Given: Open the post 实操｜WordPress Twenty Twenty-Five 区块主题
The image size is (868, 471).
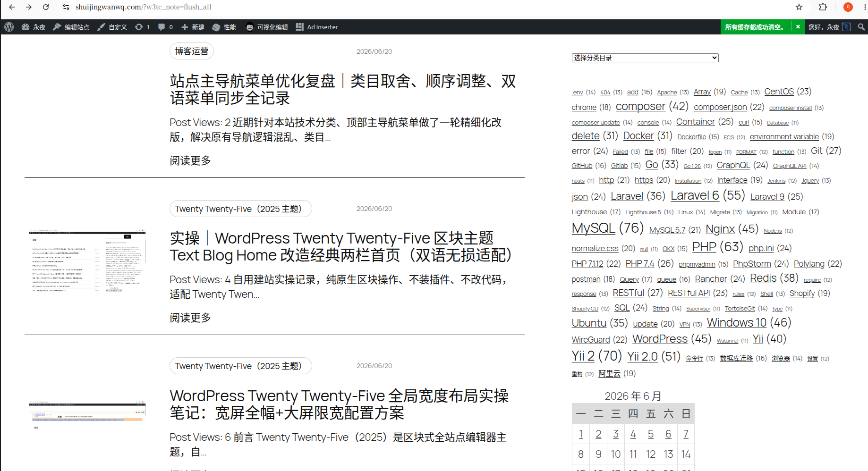Looking at the screenshot, I should tap(341, 246).
